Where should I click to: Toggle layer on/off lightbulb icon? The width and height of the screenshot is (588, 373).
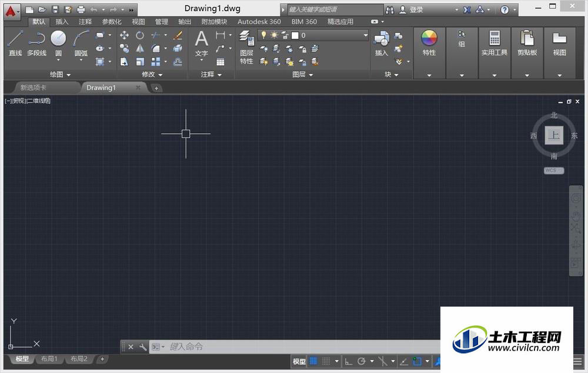coord(264,35)
